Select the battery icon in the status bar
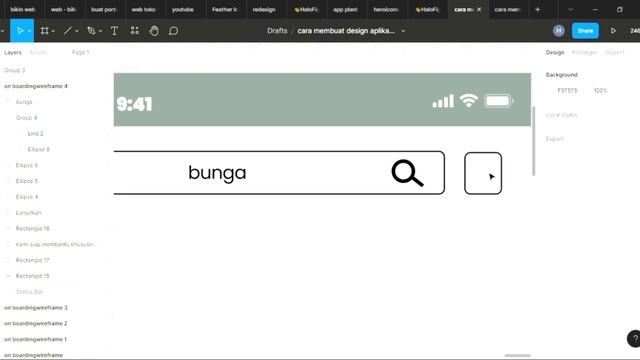The image size is (640, 360). pyautogui.click(x=498, y=101)
